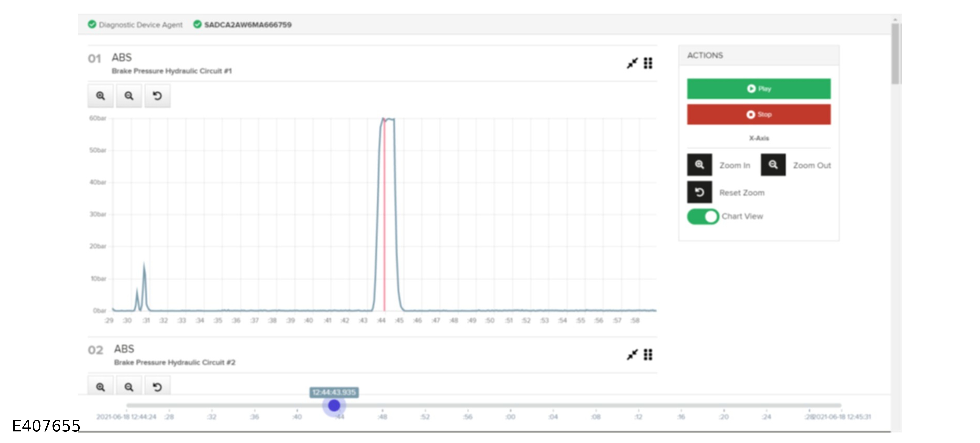Image resolution: width=980 pixels, height=443 pixels.
Task: Click the pressure peak at red marker line
Action: (384, 120)
